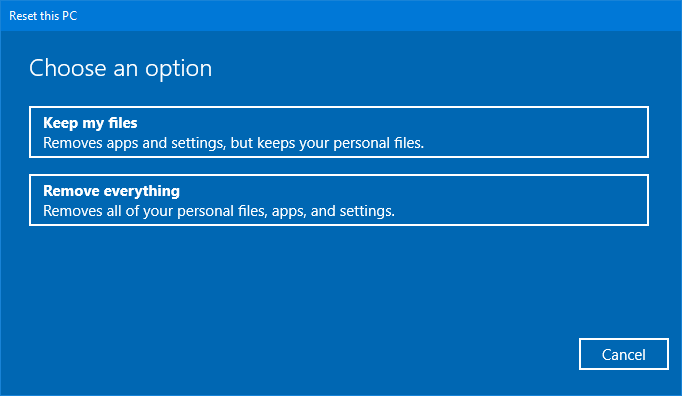
Task: Click the word 'Keep' in the first option
Action: (x=60, y=123)
